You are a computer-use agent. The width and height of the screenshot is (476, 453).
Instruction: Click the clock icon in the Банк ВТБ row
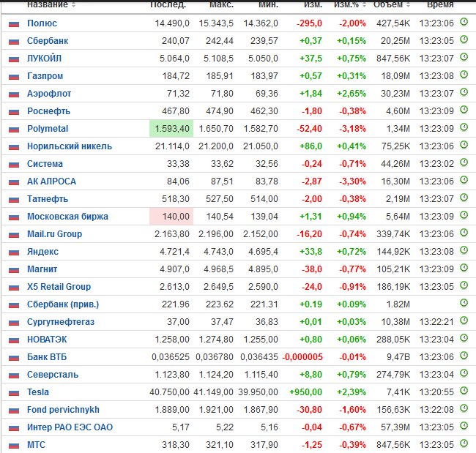point(464,356)
